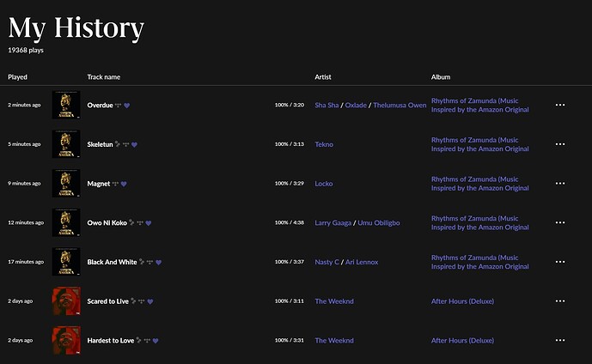
Task: Toggle favorite heart on Hardest to Love
Action: 156,341
